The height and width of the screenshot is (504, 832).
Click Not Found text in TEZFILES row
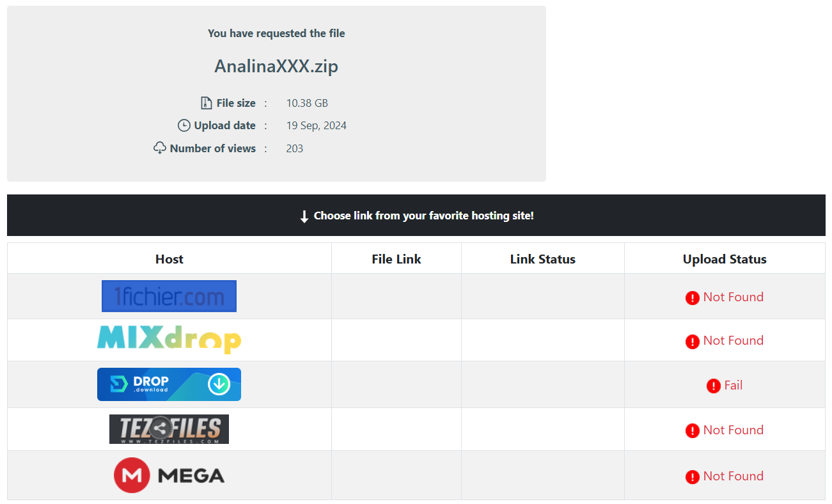tap(733, 430)
